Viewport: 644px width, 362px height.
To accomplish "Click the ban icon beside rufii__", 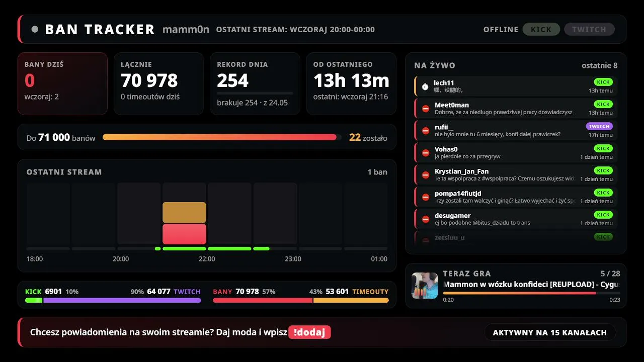I will (426, 131).
